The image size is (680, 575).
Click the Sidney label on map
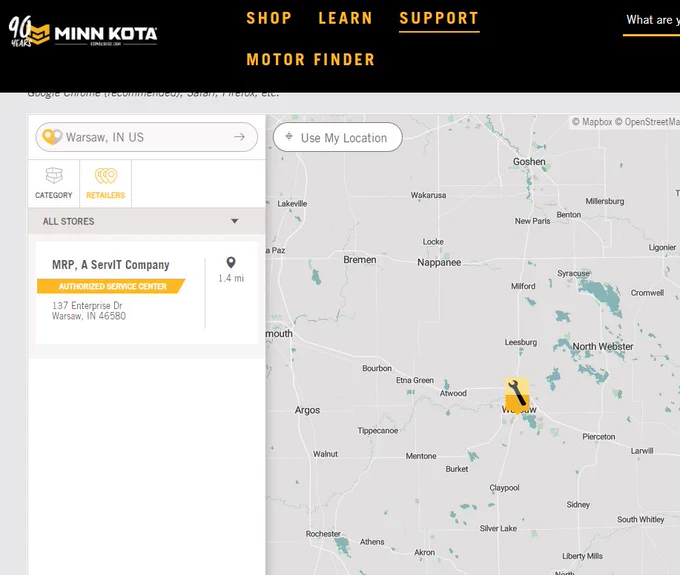(x=578, y=505)
